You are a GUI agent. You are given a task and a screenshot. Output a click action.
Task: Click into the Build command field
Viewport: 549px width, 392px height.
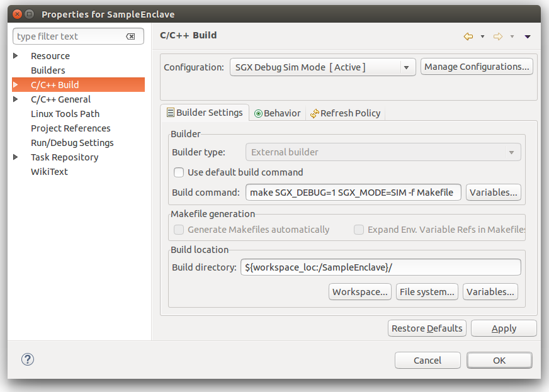[x=353, y=193]
